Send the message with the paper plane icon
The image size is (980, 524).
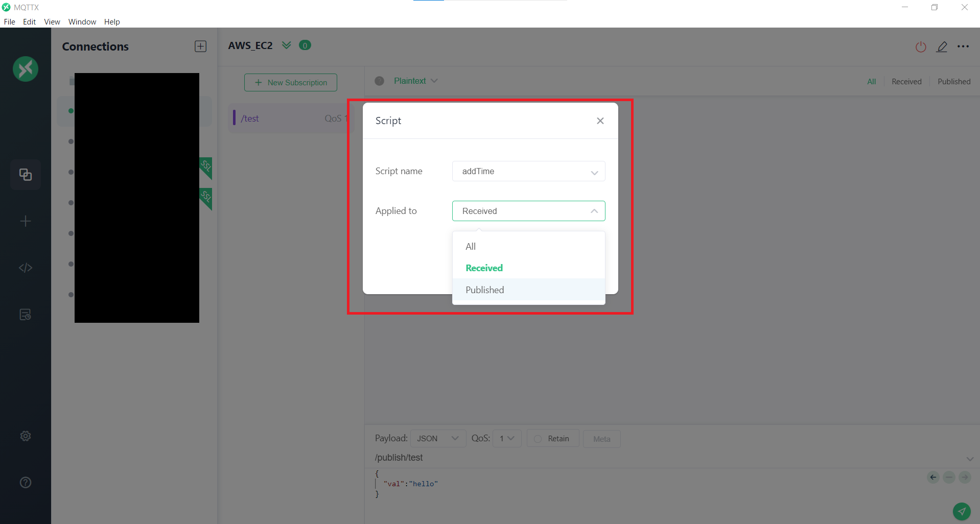962,511
